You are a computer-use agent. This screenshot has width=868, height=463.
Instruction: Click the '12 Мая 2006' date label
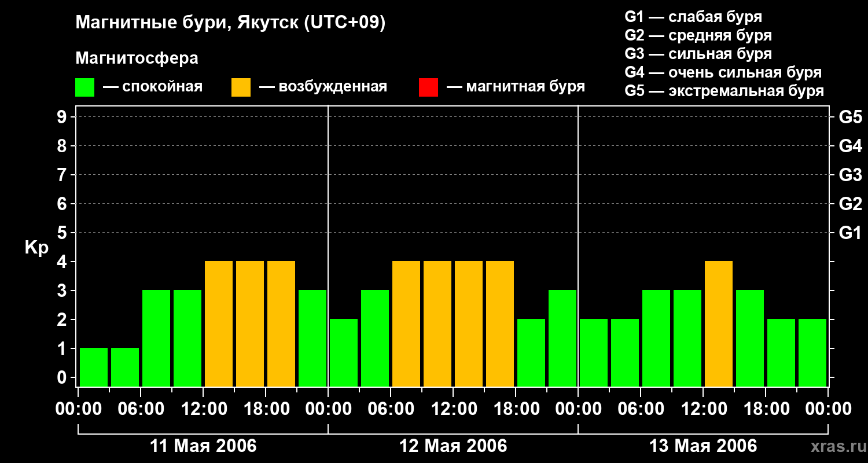point(453,446)
